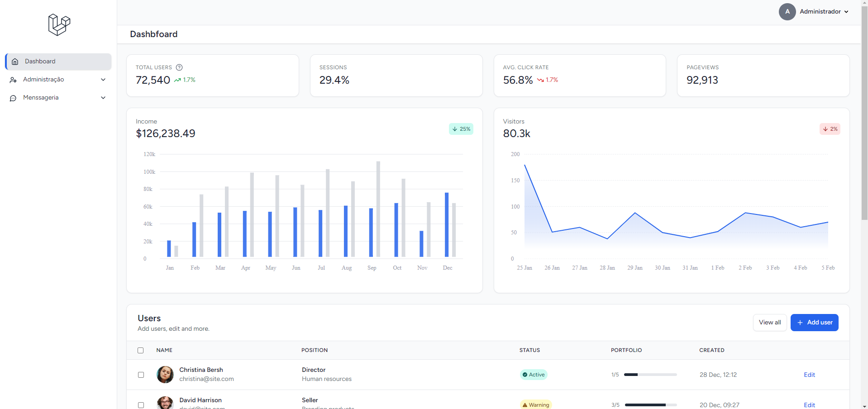Click the 20 Dec, 09:27 created date
The width and height of the screenshot is (868, 409).
tap(720, 405)
